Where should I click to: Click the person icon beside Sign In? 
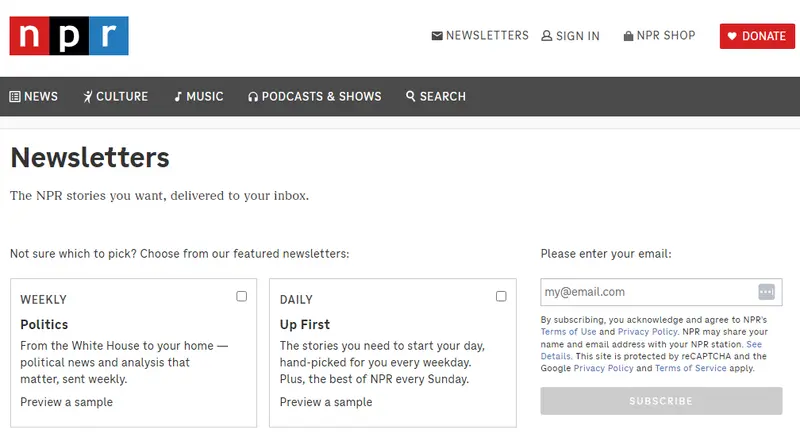coord(547,36)
